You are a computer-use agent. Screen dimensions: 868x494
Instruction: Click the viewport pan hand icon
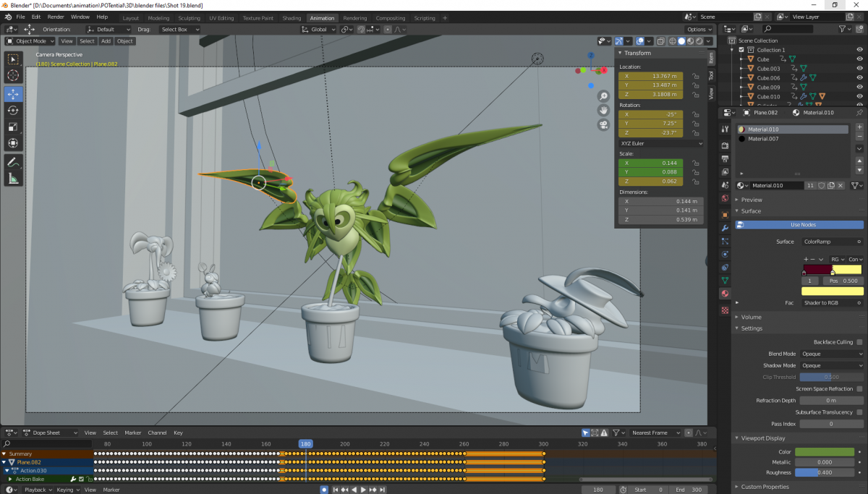pyautogui.click(x=603, y=110)
